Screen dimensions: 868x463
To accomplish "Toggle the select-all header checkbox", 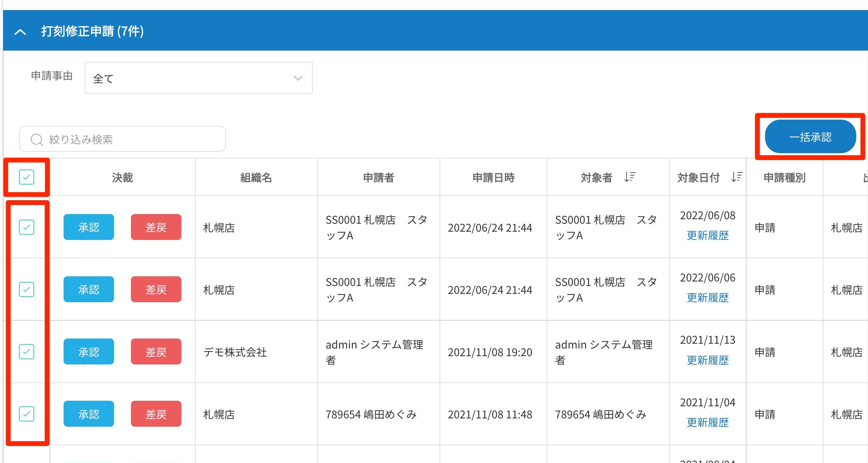I will click(27, 177).
